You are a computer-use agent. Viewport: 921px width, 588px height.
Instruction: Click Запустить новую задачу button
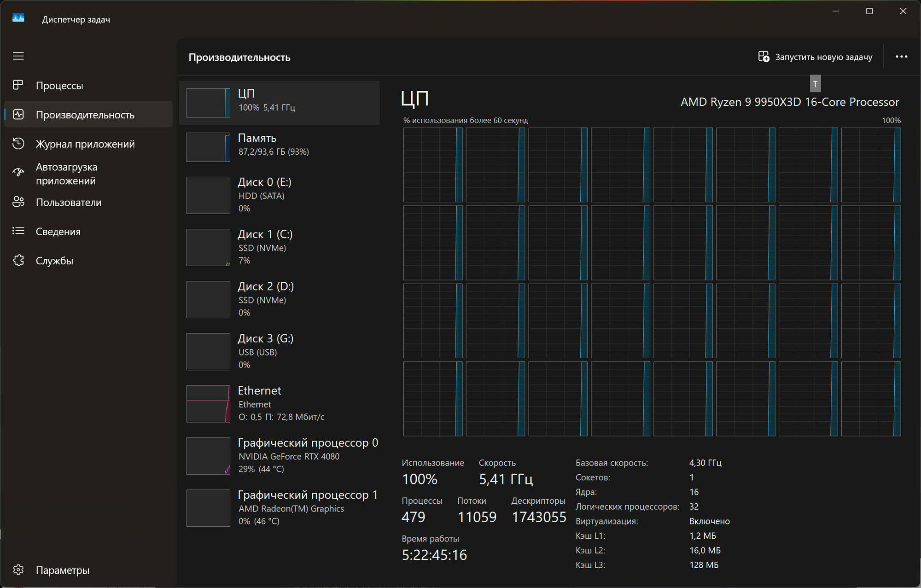click(815, 57)
